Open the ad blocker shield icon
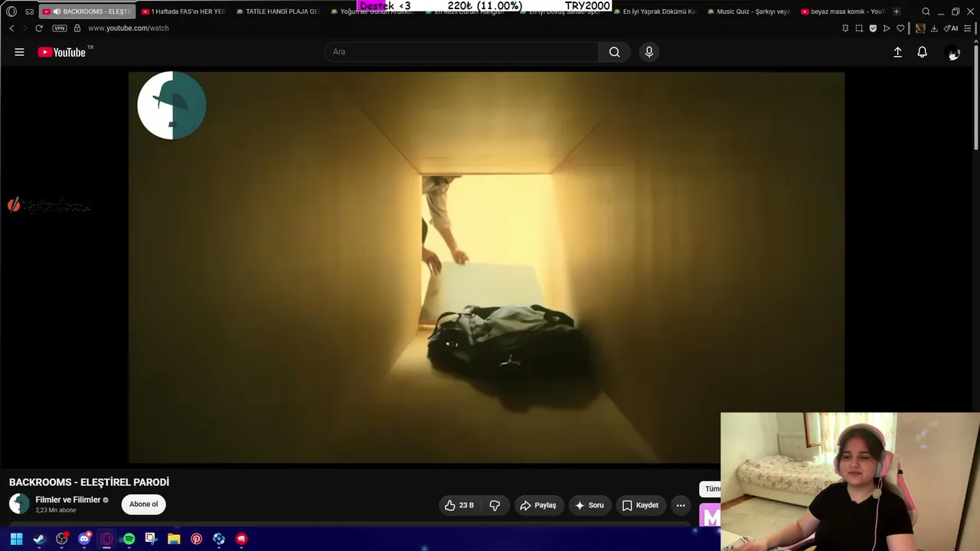 (x=873, y=28)
